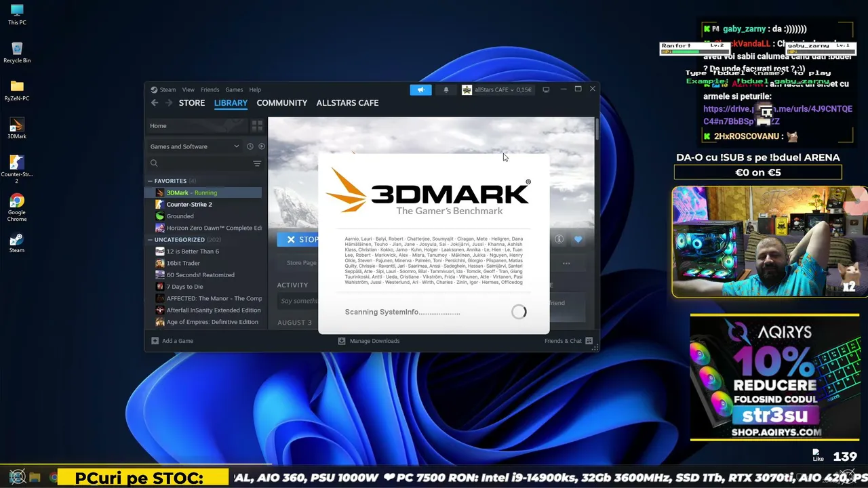
Task: Go back with Steam's back arrow
Action: click(155, 103)
